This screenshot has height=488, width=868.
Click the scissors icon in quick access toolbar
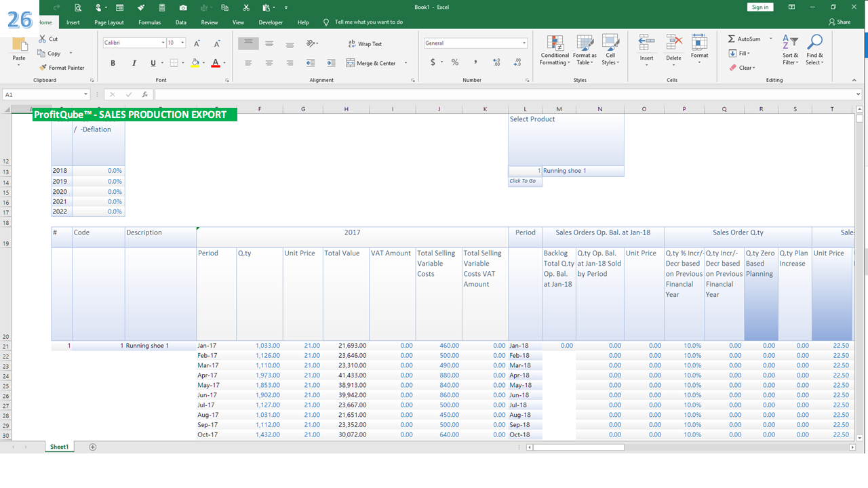pyautogui.click(x=247, y=7)
